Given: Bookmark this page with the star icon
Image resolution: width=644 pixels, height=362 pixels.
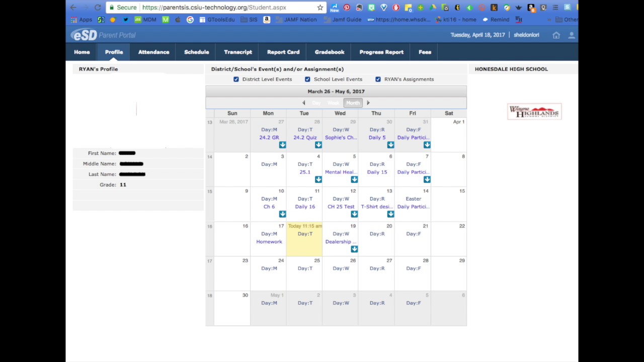Looking at the screenshot, I should (320, 8).
